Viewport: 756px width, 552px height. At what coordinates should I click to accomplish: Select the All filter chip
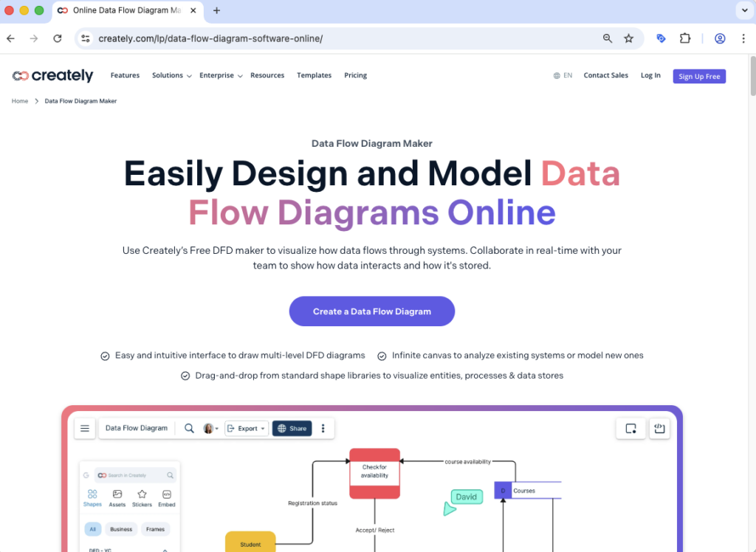[x=92, y=529]
